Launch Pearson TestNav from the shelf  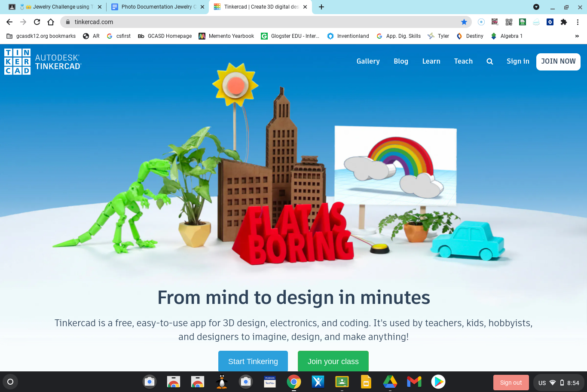pos(270,382)
